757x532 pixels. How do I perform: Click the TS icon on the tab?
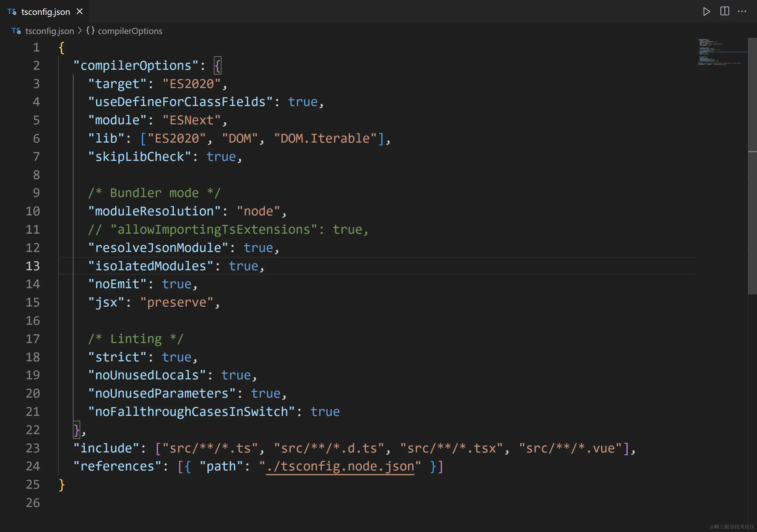click(12, 12)
